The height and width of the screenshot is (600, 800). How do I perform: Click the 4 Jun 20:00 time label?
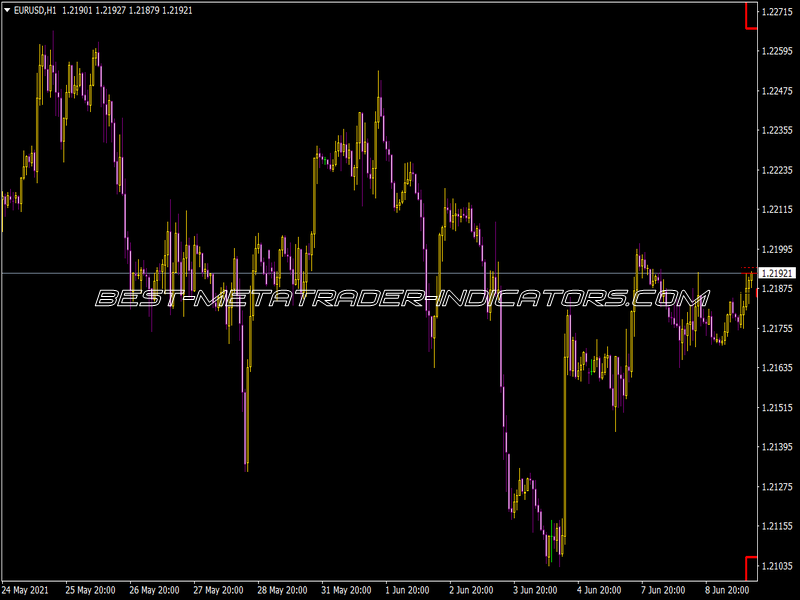click(x=599, y=590)
